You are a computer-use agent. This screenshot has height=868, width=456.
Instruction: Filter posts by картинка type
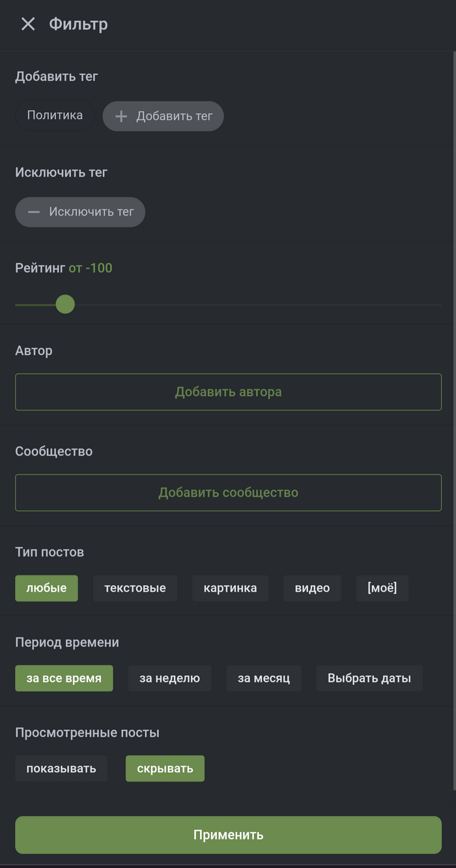coord(230,588)
